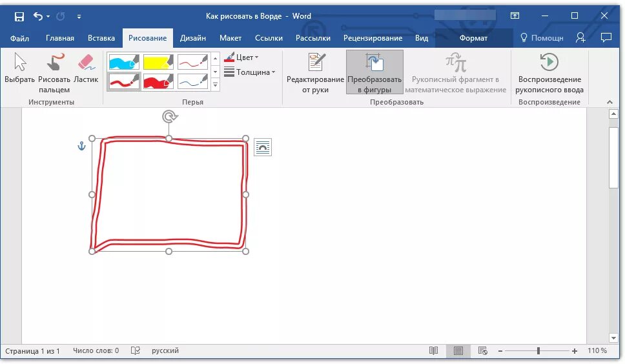625x364 pixels.
Task: Open Customize Quick Access Toolbar menu
Action: click(x=79, y=16)
